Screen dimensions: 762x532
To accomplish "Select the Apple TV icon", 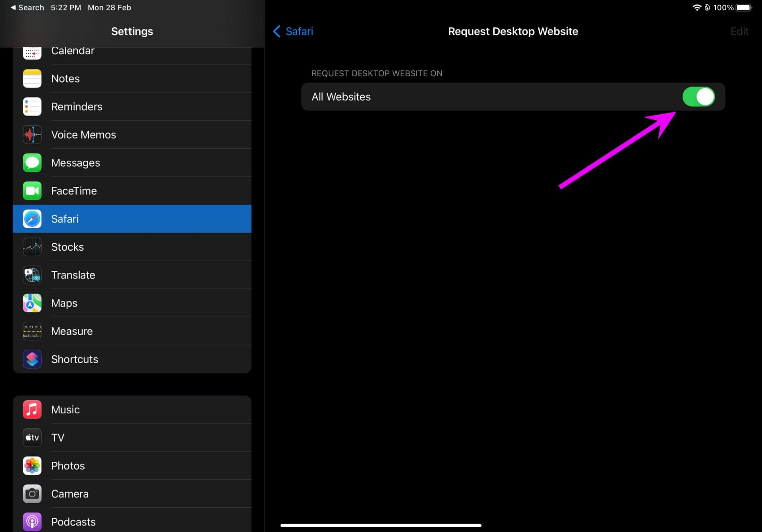I will point(32,438).
